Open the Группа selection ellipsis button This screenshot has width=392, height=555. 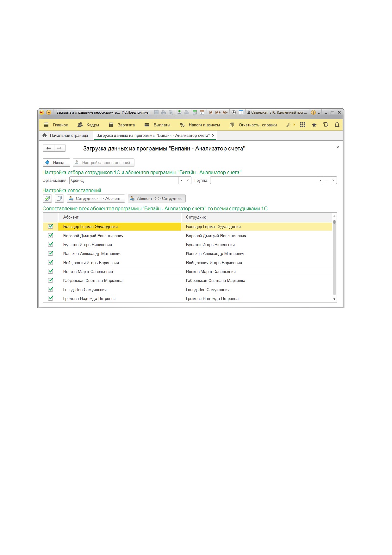point(327,180)
